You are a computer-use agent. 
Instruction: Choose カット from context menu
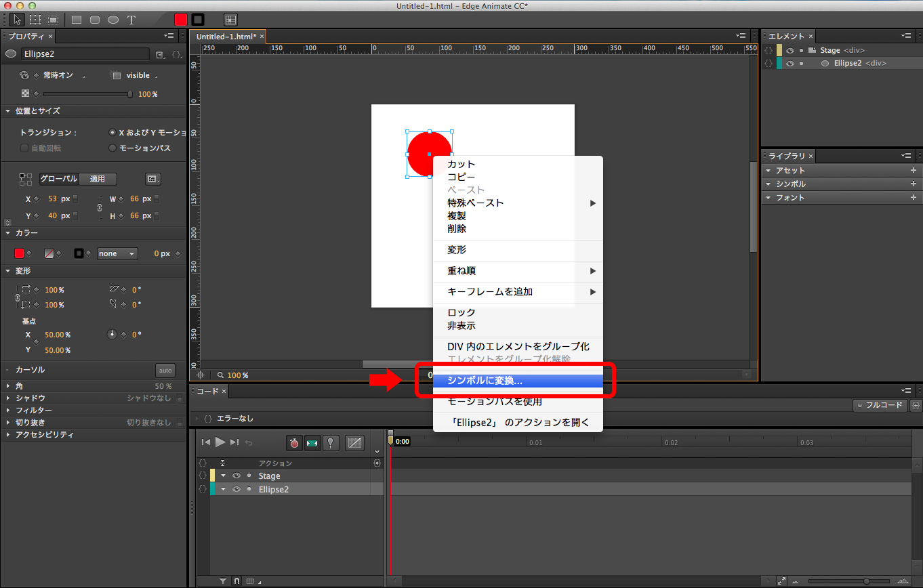click(518, 164)
